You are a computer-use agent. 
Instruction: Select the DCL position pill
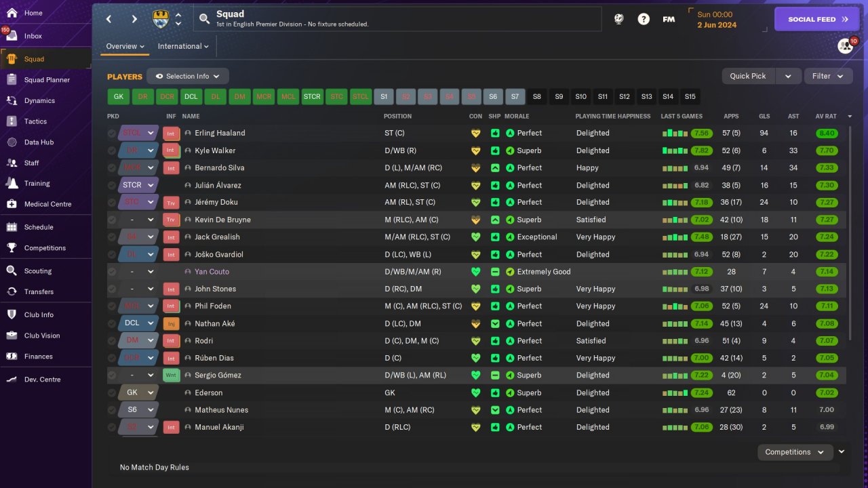191,97
